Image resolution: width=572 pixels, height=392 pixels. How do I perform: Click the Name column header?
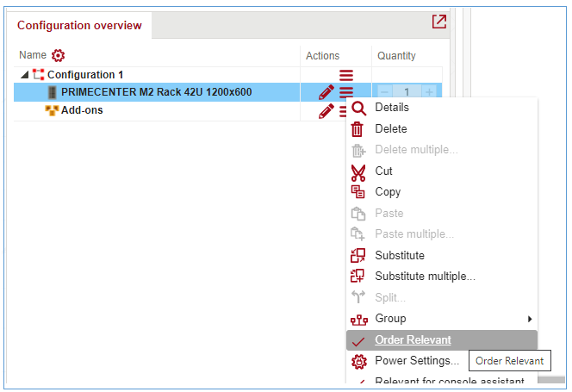click(x=33, y=55)
